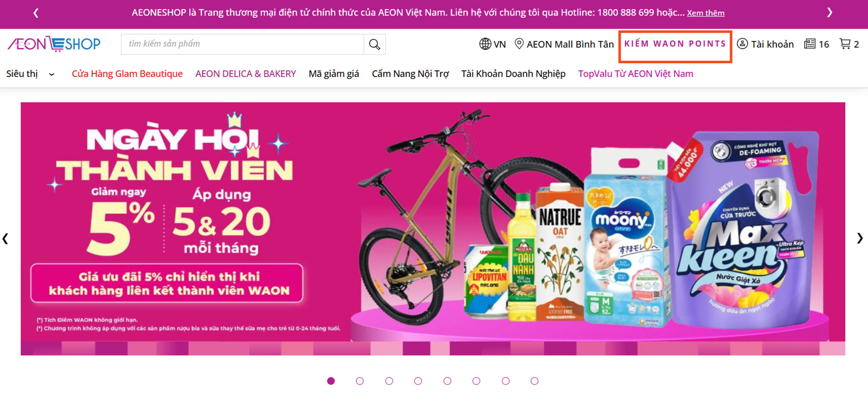This screenshot has width=868, height=403.
Task: Click the KIẾM WAON POINTS button
Action: click(x=675, y=44)
